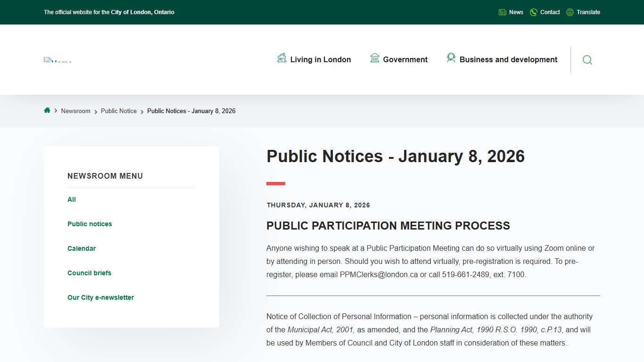The width and height of the screenshot is (644, 362).
Task: Open the Government menu
Action: coord(405,59)
